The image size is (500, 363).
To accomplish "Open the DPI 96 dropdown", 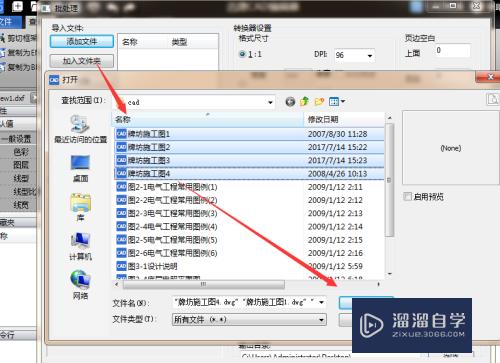I will (x=370, y=55).
